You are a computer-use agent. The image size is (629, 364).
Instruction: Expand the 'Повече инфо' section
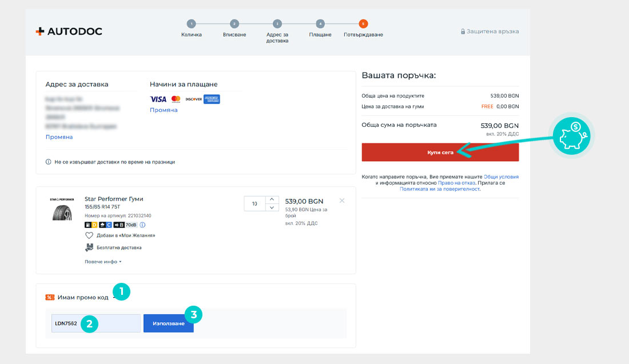pos(103,262)
